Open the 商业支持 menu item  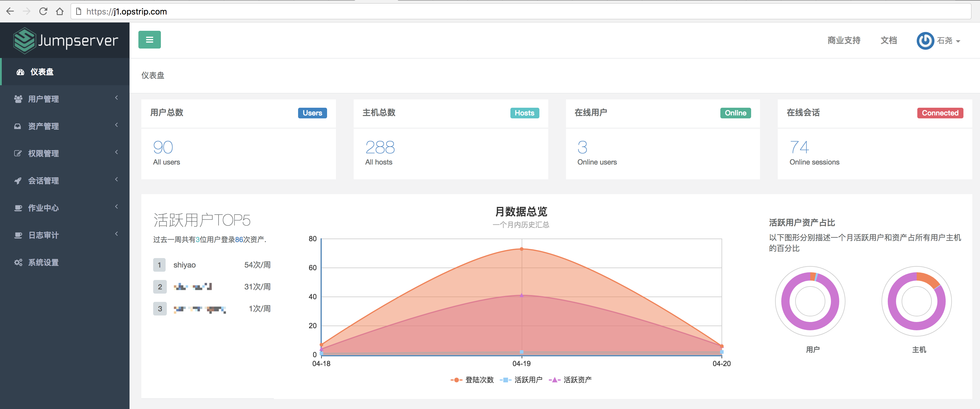click(843, 40)
